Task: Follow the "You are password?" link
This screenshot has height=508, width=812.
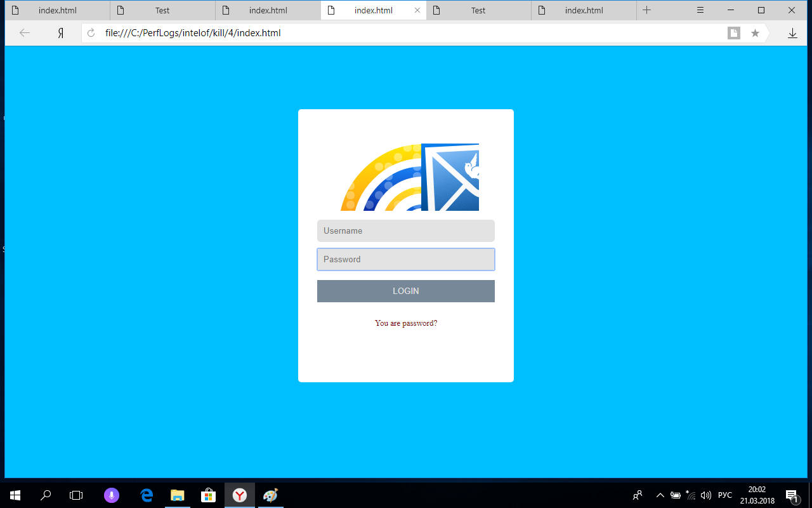Action: pos(406,323)
